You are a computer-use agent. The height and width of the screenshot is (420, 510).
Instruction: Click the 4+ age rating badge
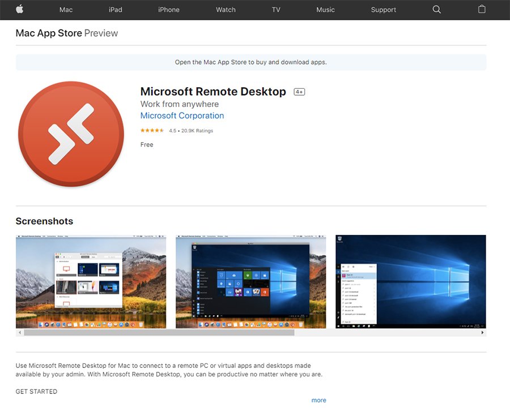(299, 91)
